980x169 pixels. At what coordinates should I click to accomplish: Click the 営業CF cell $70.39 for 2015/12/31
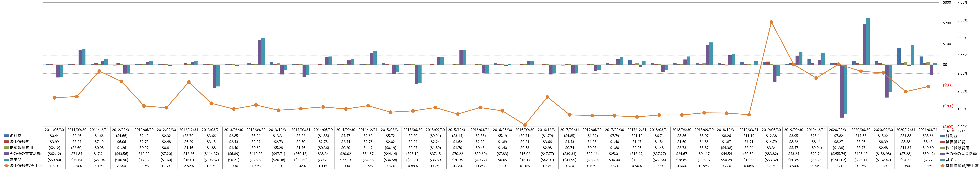[458, 160]
